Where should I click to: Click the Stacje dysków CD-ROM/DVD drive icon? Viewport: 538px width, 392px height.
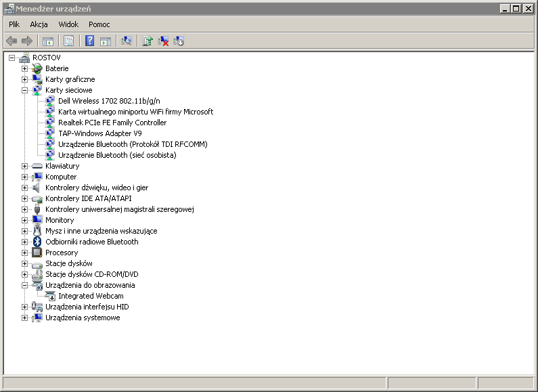pyautogui.click(x=37, y=274)
